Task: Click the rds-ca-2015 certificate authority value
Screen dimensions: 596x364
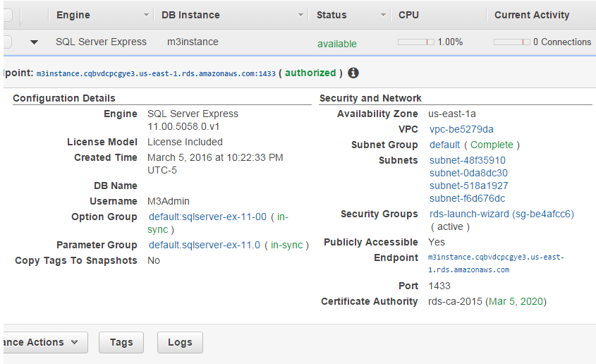Action: (455, 301)
